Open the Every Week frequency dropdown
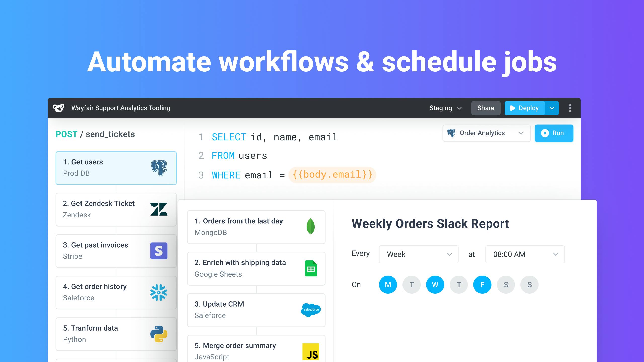This screenshot has height=362, width=644. (419, 254)
